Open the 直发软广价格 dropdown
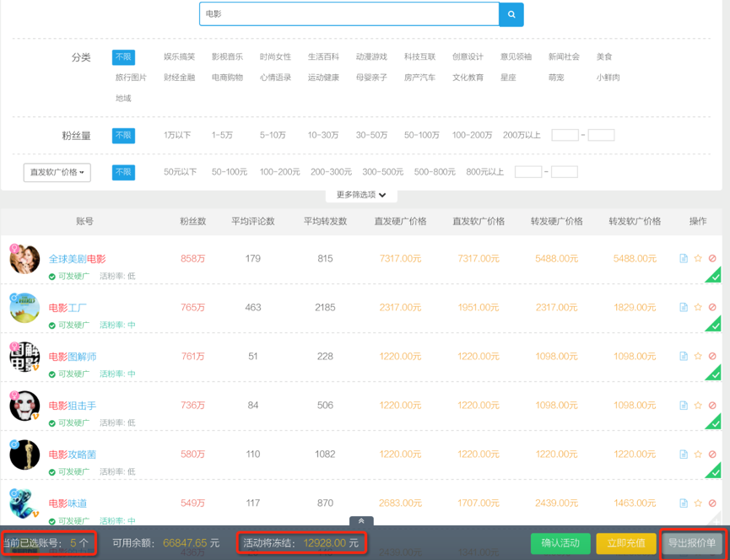Screen dimensions: 730x560 point(57,172)
